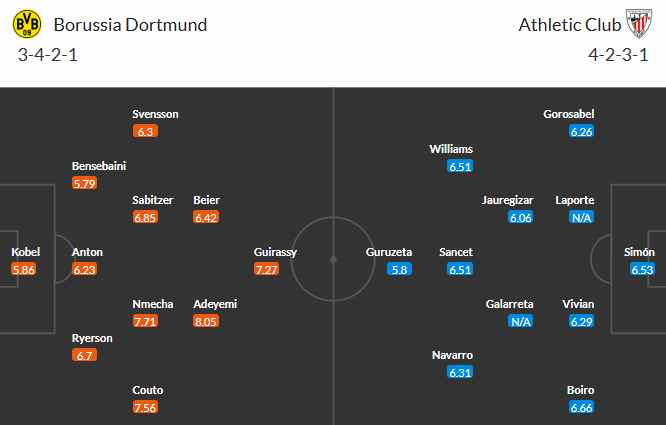The image size is (666, 425).
Task: Select Sabitzer's 6.85 rating badge
Action: [146, 217]
